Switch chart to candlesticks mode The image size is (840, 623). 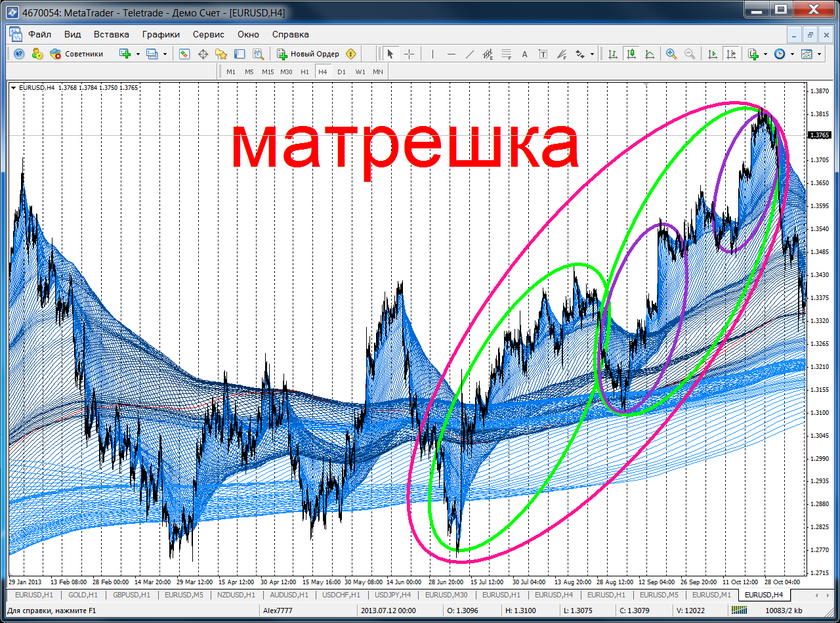pyautogui.click(x=631, y=54)
